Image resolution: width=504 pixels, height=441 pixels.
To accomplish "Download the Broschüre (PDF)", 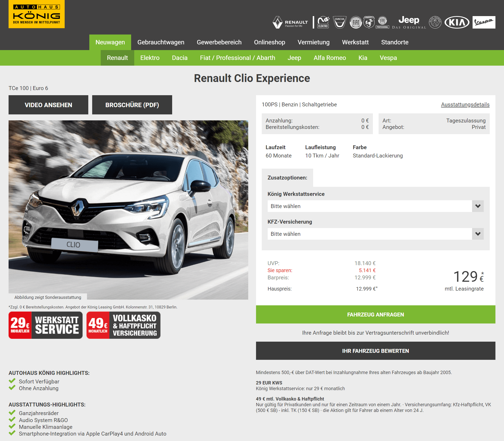I will pos(132,105).
